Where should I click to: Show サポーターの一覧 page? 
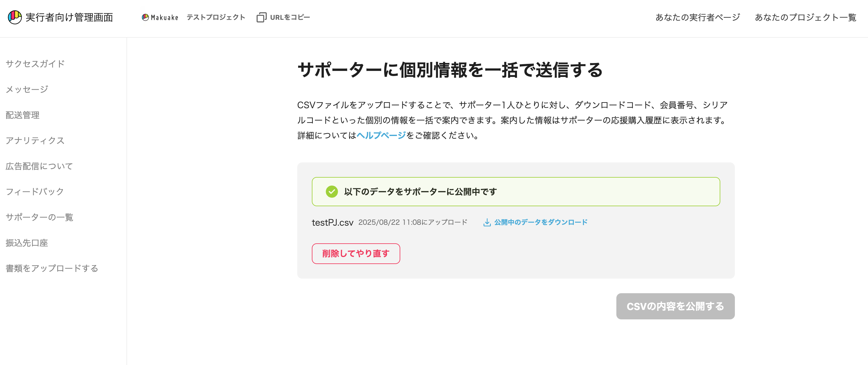tap(40, 217)
